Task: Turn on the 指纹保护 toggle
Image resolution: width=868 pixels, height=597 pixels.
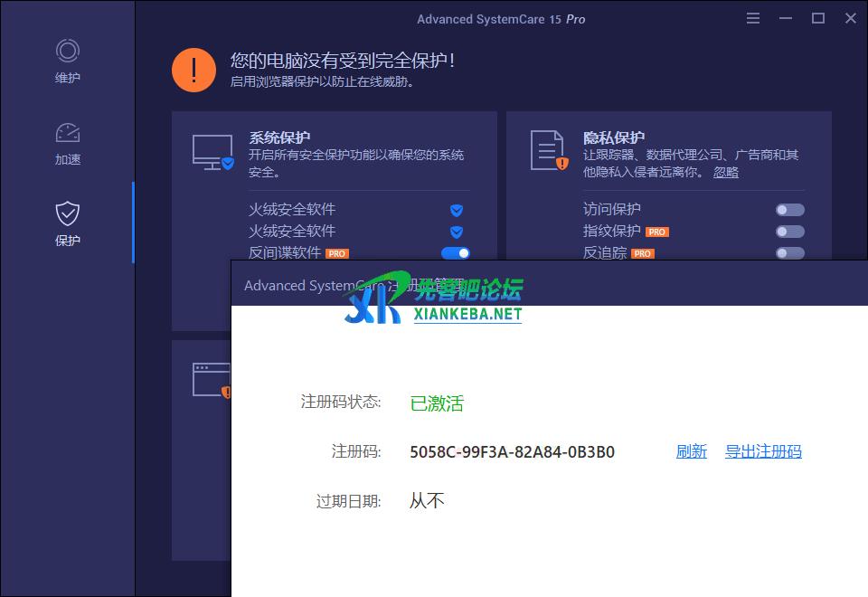Action: click(x=789, y=232)
